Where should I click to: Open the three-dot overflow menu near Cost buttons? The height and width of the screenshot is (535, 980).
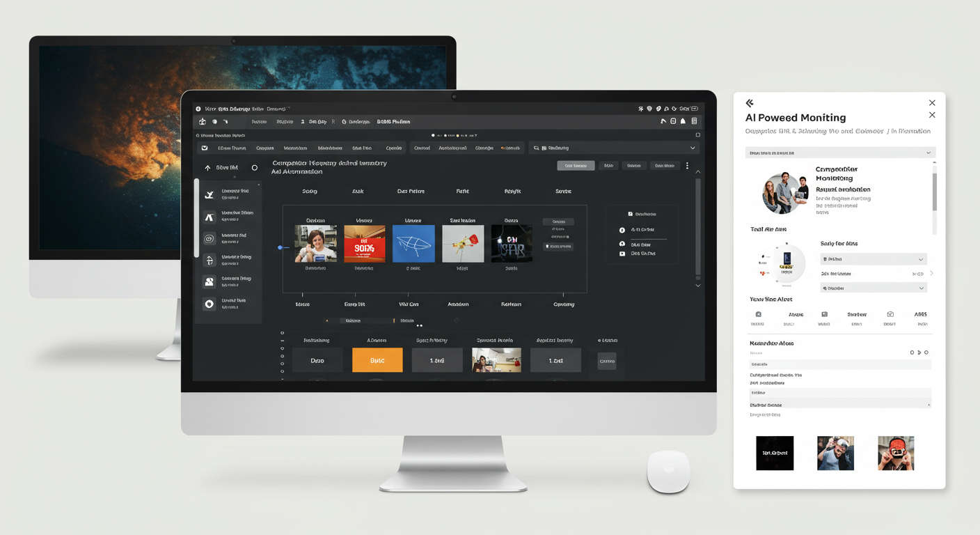point(687,165)
